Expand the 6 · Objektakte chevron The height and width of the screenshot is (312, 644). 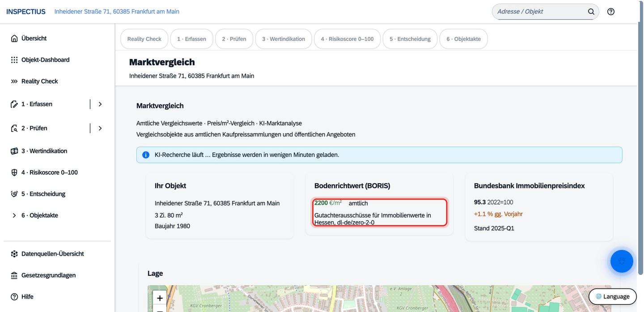(x=14, y=215)
